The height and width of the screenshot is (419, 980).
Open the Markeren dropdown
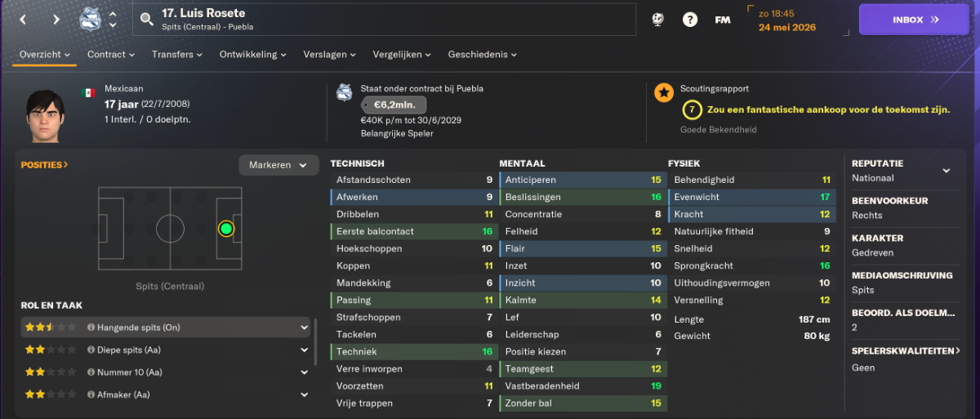pyautogui.click(x=278, y=165)
